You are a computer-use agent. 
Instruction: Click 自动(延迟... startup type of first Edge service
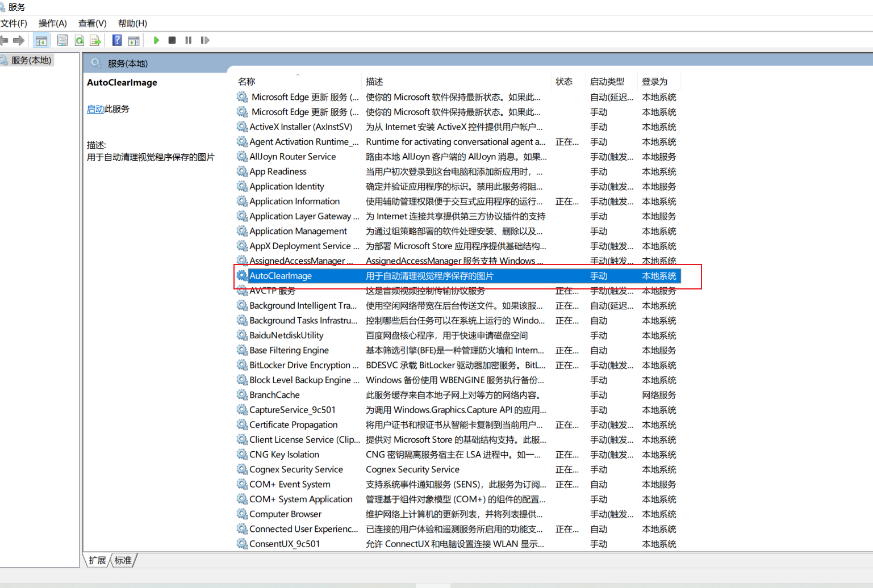(612, 97)
